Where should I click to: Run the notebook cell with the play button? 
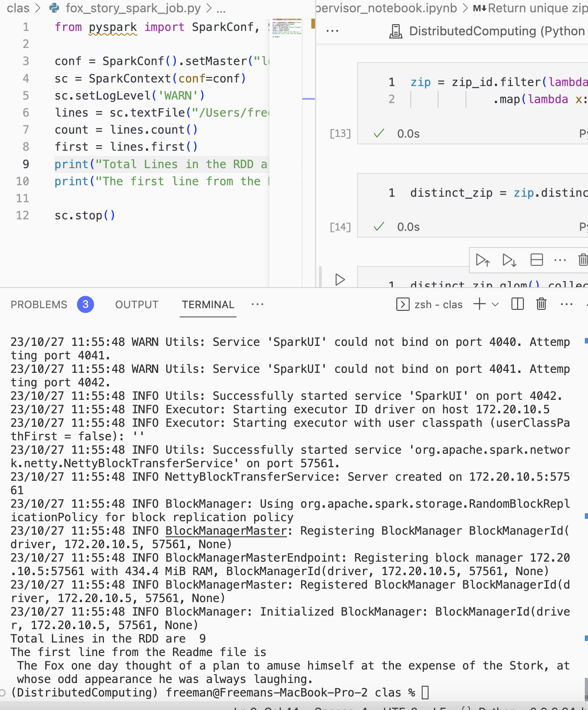[x=340, y=280]
